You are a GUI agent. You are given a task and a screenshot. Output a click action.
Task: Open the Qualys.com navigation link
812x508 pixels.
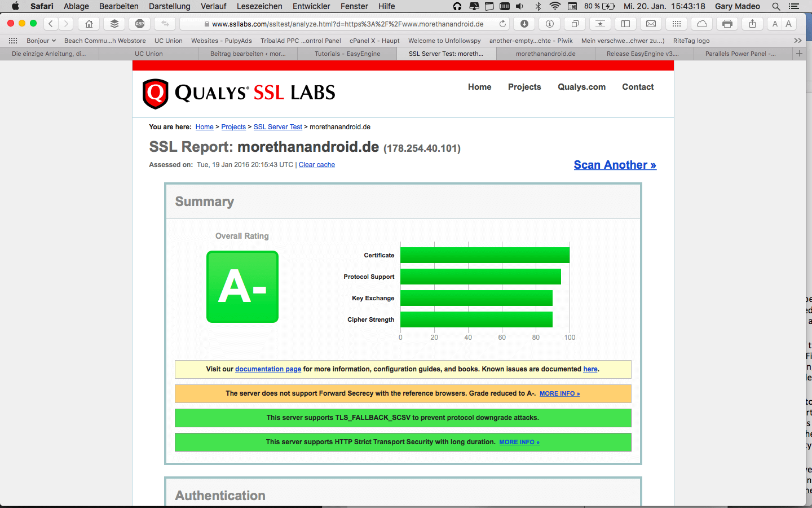pos(581,87)
